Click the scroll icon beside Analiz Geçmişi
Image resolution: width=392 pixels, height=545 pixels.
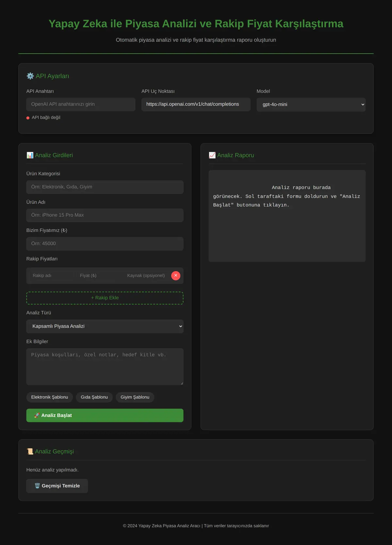point(30,452)
